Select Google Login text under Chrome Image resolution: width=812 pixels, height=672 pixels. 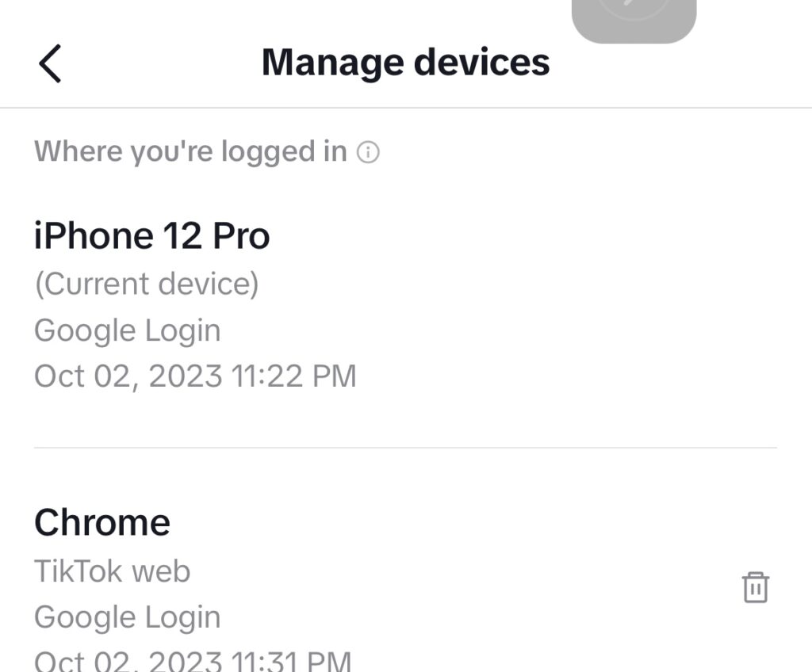click(x=128, y=617)
